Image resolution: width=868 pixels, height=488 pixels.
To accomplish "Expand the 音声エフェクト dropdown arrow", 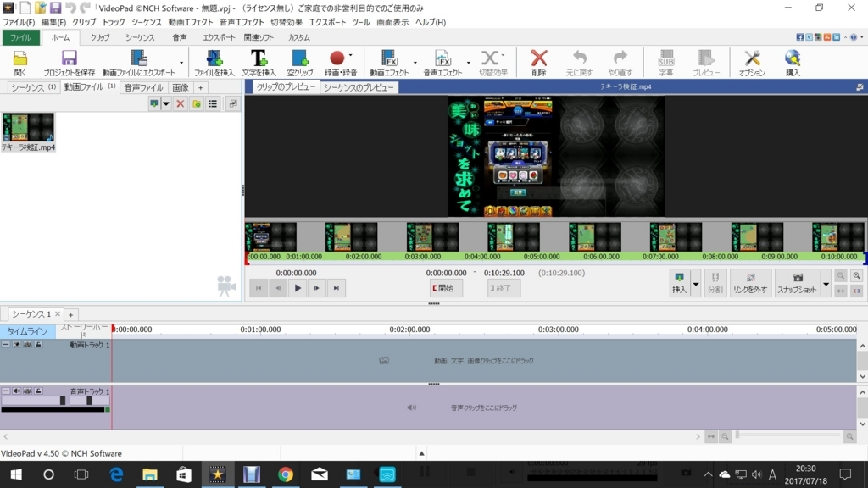I will coord(468,63).
